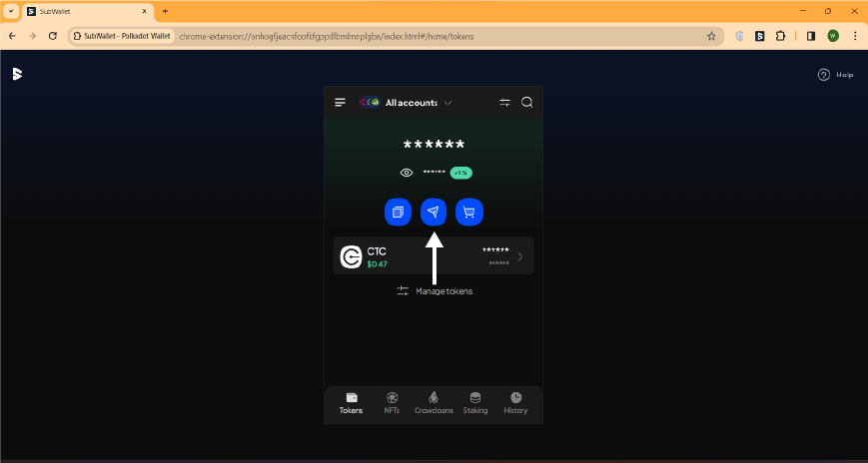Image resolution: width=868 pixels, height=463 pixels.
Task: Open the tab search dropdown arrow
Action: point(10,11)
